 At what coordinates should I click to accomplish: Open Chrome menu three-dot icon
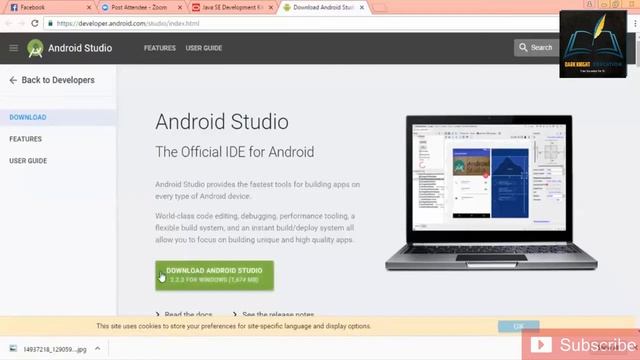[635, 23]
